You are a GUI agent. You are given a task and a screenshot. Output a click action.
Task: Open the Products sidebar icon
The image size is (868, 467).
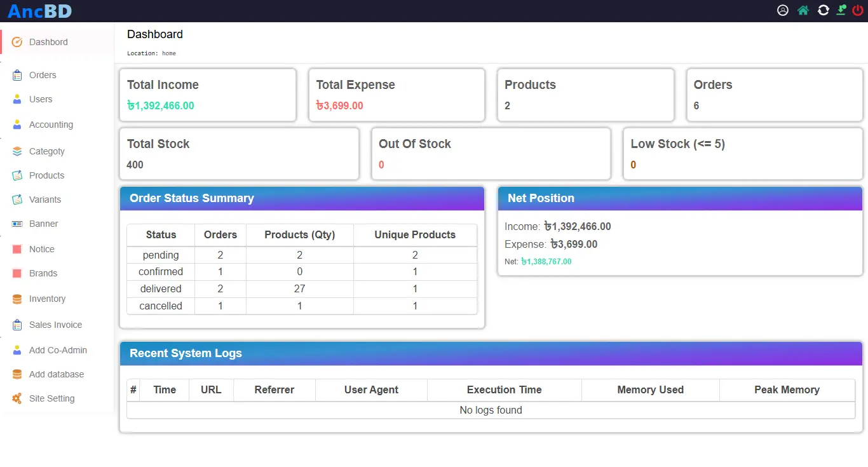(17, 175)
